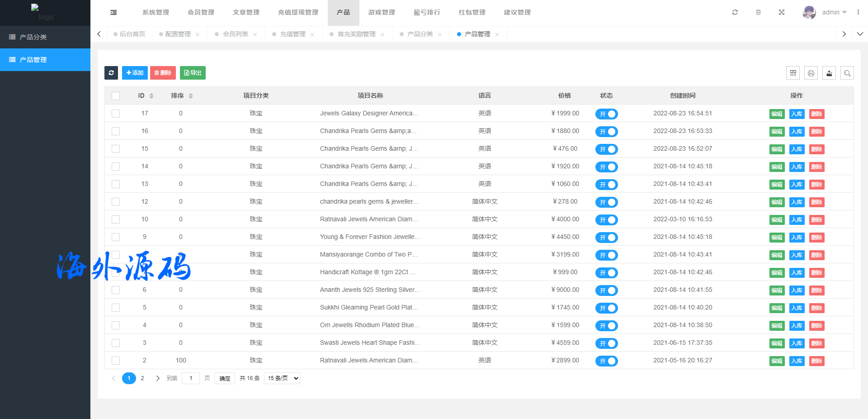Click the trash clear-cache icon in header
The image size is (868, 419).
[758, 13]
